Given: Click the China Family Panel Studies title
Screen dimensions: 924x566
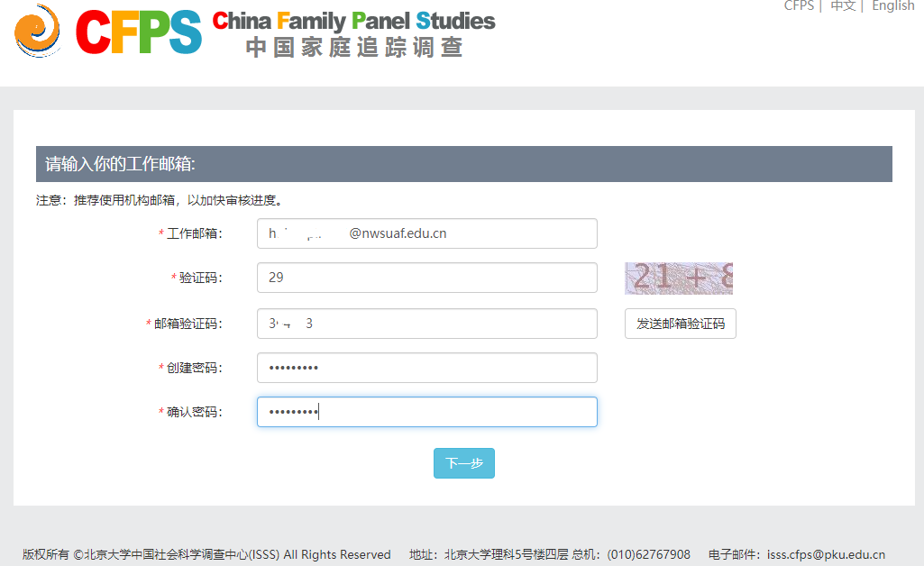Looking at the screenshot, I should point(354,21).
